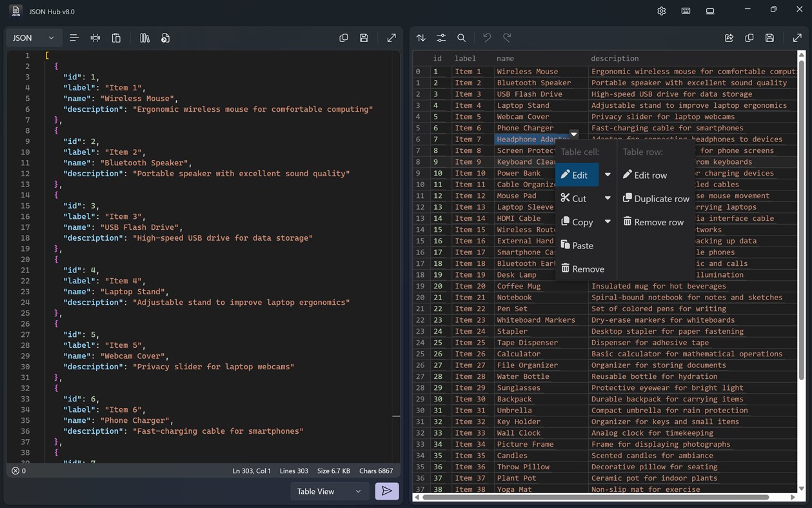This screenshot has width=812, height=508.
Task: Click the redo arrow in table toolbar
Action: coord(508,38)
